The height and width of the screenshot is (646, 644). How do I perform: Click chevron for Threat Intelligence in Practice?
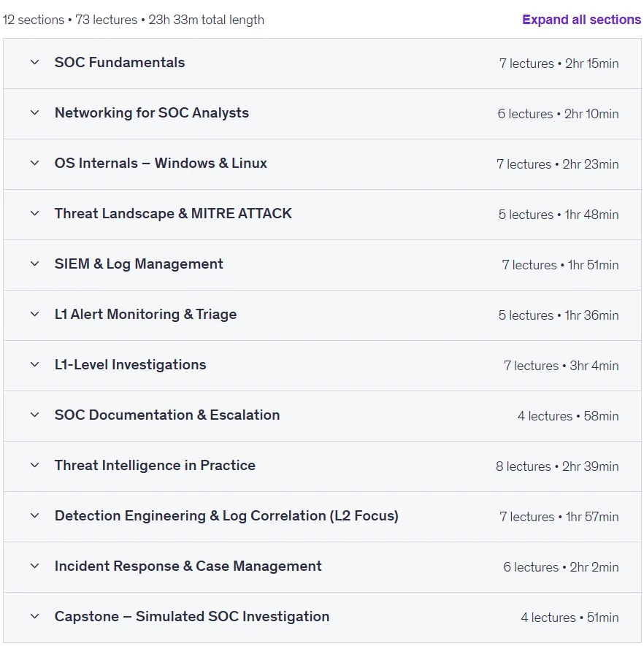pos(34,465)
